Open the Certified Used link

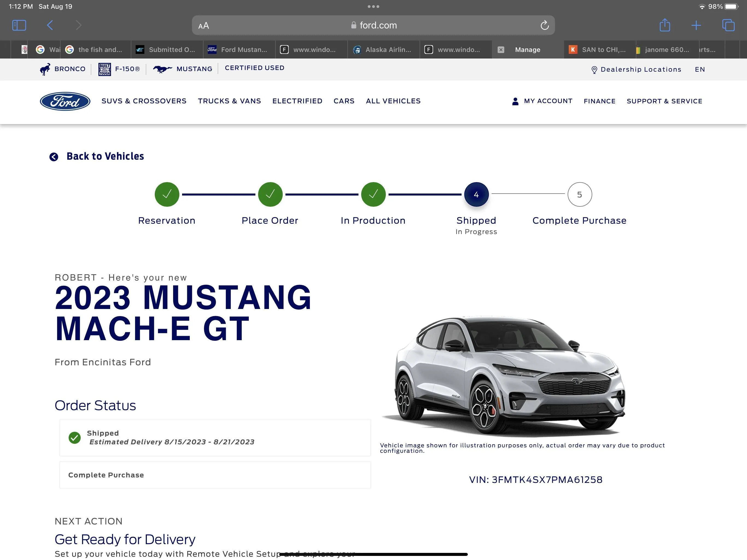click(x=255, y=68)
